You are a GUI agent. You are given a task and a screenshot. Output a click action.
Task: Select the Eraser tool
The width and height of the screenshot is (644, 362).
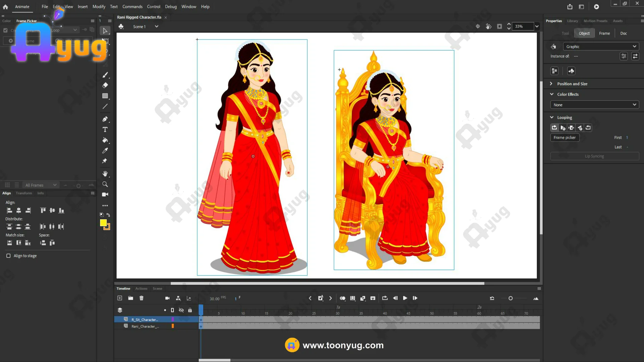point(105,85)
